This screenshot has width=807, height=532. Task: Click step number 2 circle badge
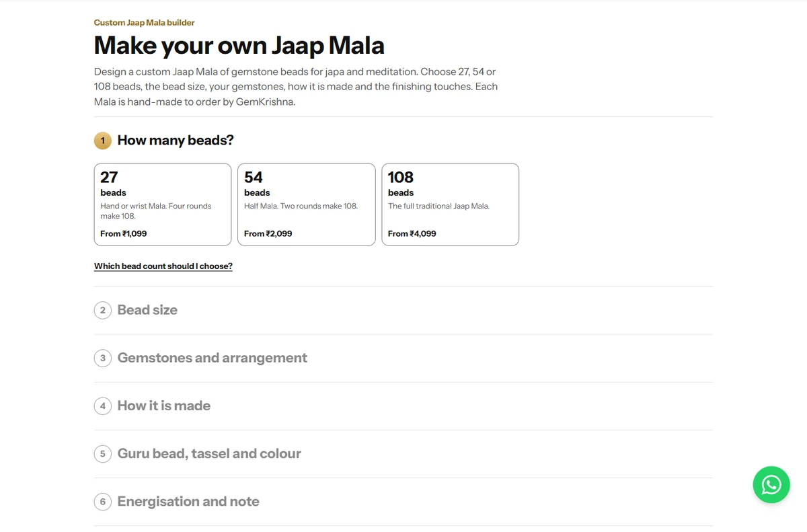click(103, 310)
